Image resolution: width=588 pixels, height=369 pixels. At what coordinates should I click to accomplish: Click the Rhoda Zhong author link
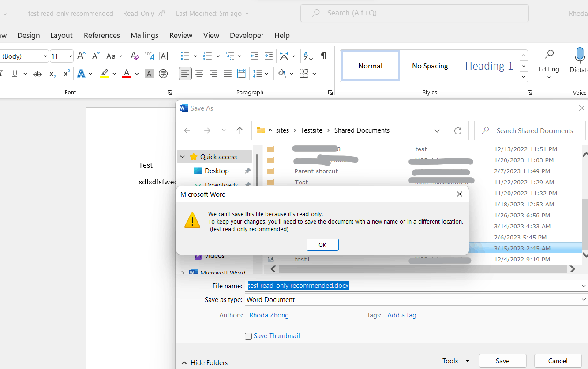coord(269,315)
